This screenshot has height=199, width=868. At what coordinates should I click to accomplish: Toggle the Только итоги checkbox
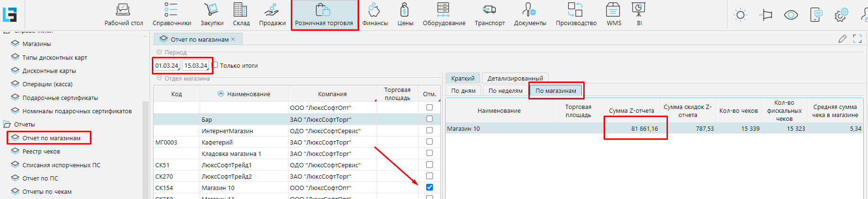coord(215,65)
